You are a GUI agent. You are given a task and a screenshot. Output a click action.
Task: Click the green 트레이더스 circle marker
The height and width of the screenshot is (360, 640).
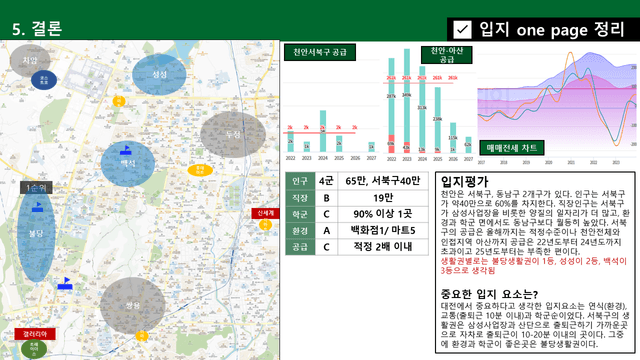pos(34,349)
